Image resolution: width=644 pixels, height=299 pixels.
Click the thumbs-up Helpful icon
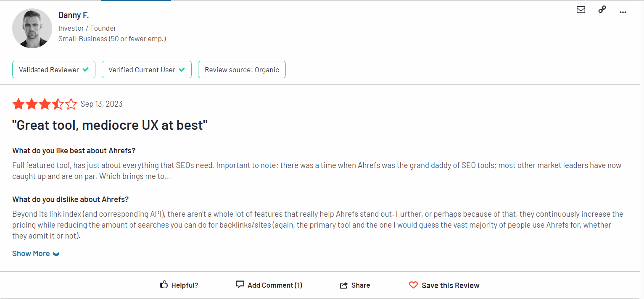pyautogui.click(x=164, y=285)
